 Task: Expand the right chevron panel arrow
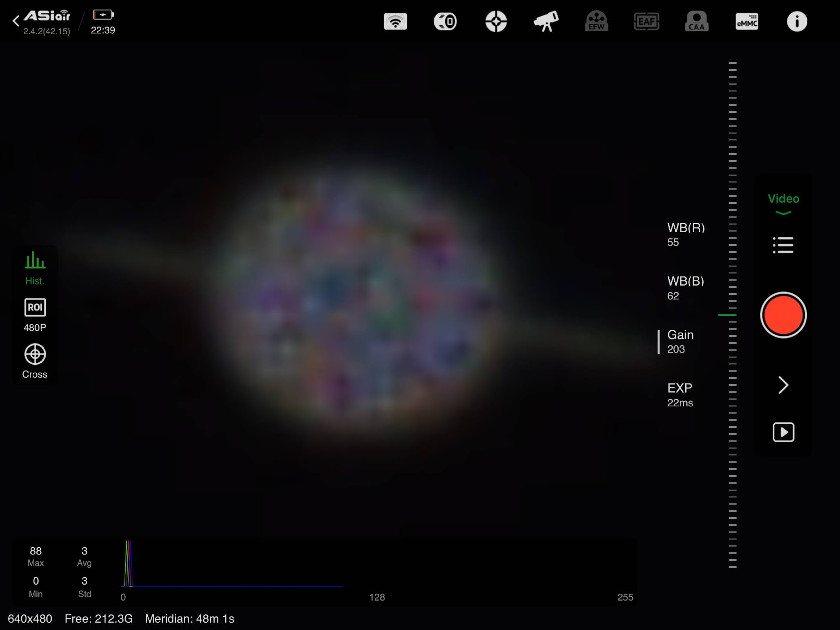click(x=783, y=385)
